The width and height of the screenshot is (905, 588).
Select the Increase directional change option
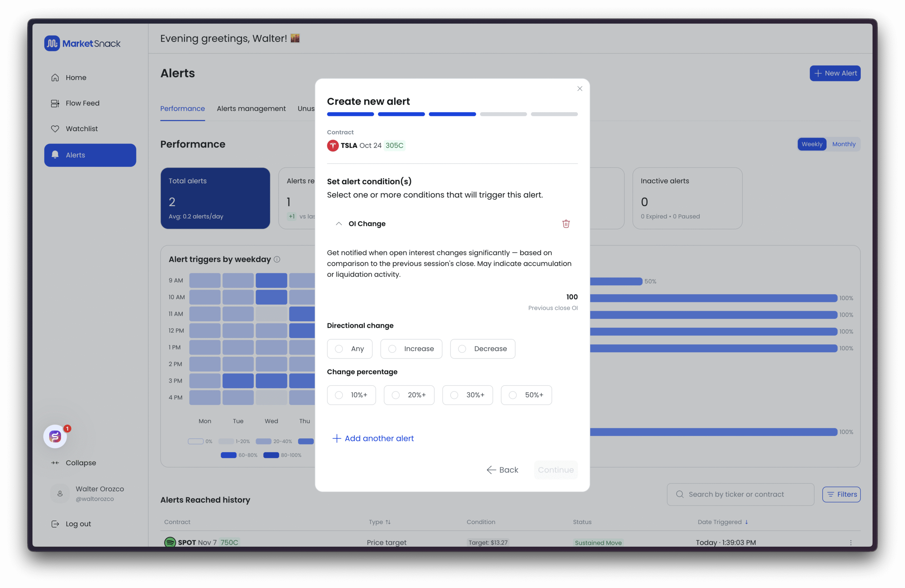pos(411,349)
